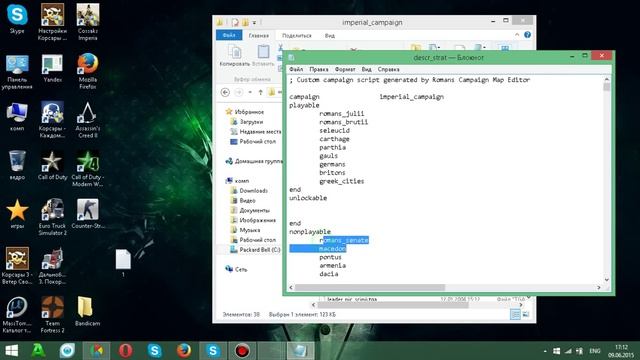Click the word carthage in Notepad
The width and height of the screenshot is (640, 360).
(334, 139)
